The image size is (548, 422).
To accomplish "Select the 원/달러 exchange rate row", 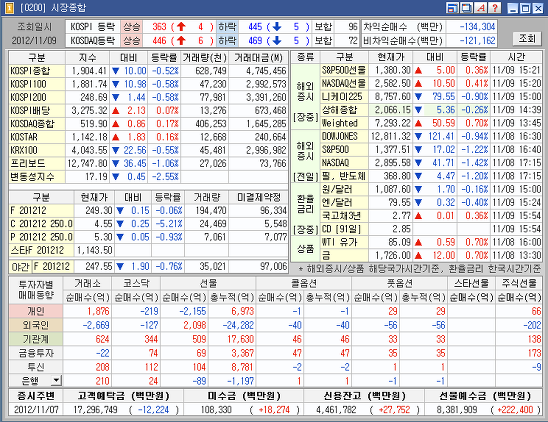I will (431, 189).
